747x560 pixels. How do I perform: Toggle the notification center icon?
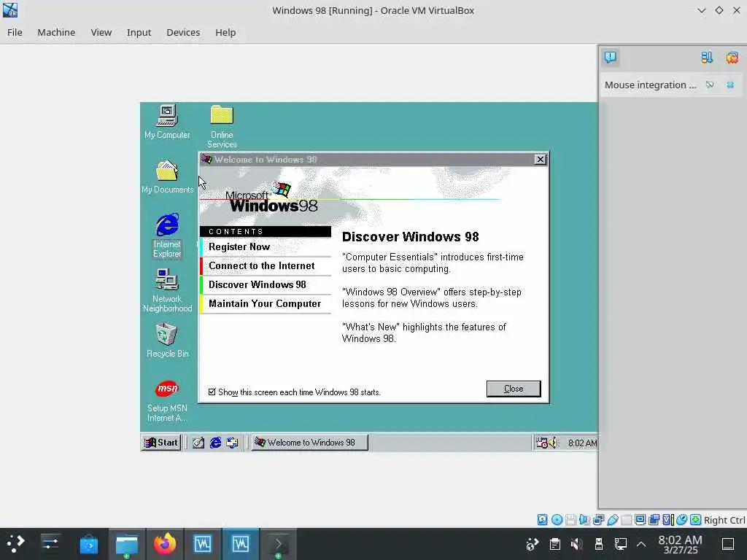coord(611,57)
